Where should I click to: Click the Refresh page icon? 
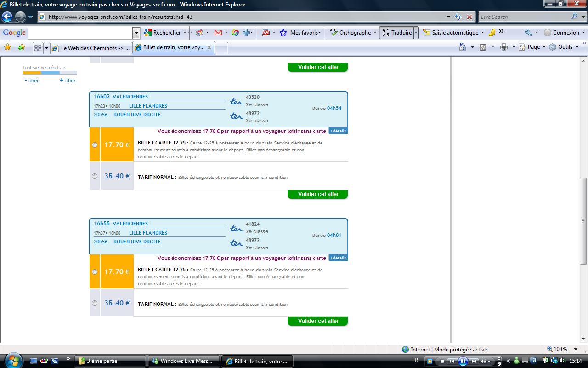pos(458,17)
